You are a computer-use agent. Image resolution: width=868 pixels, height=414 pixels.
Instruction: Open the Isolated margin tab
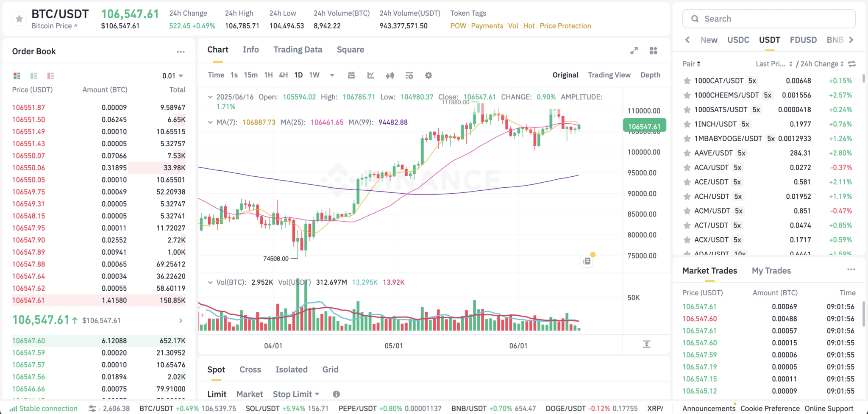tap(292, 369)
